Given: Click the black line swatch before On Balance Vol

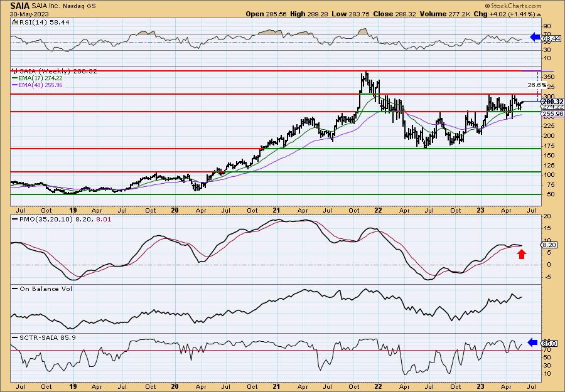Looking at the screenshot, I should pos(15,289).
